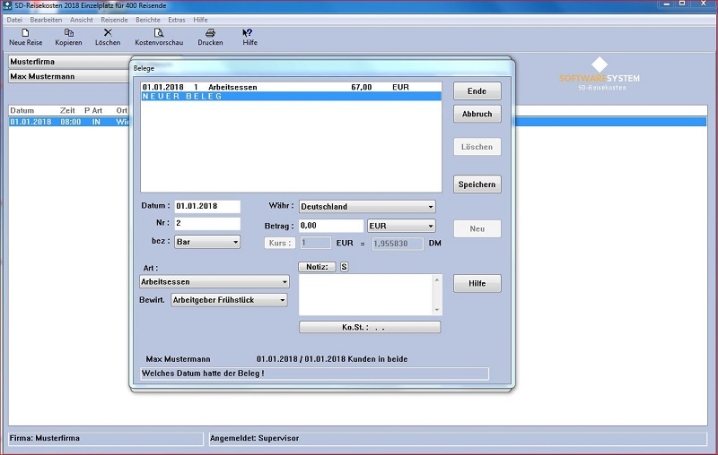Click into the Datum input field

(x=207, y=207)
